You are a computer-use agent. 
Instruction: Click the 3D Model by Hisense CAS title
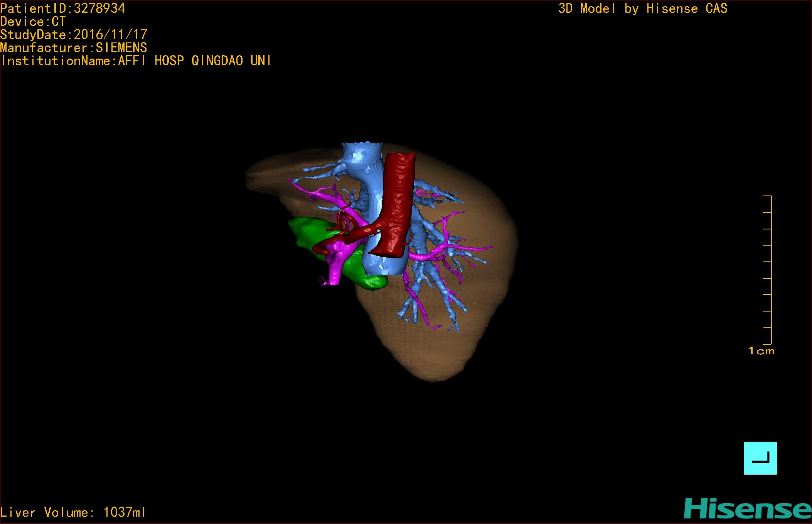click(642, 8)
